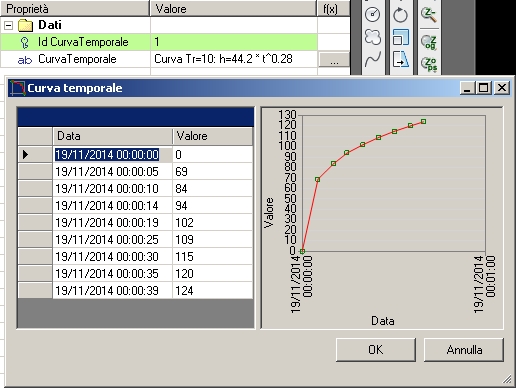Click the rotate arrow icon

coord(400,15)
